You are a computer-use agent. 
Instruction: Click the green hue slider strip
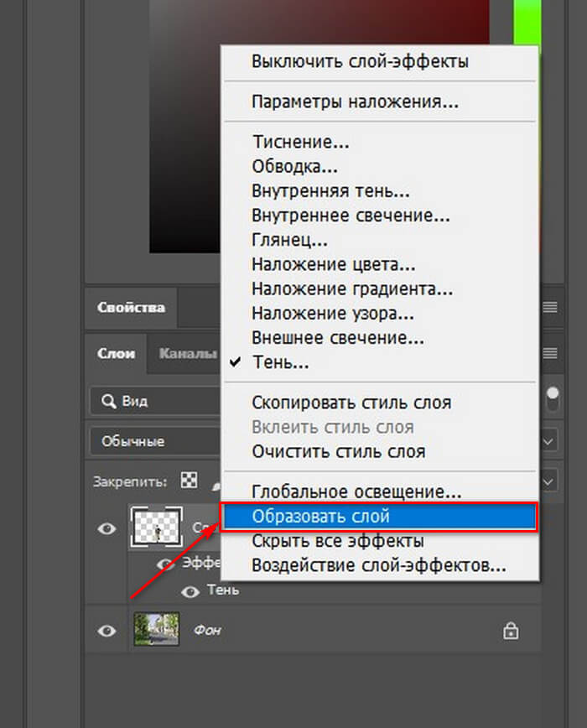pos(527,23)
